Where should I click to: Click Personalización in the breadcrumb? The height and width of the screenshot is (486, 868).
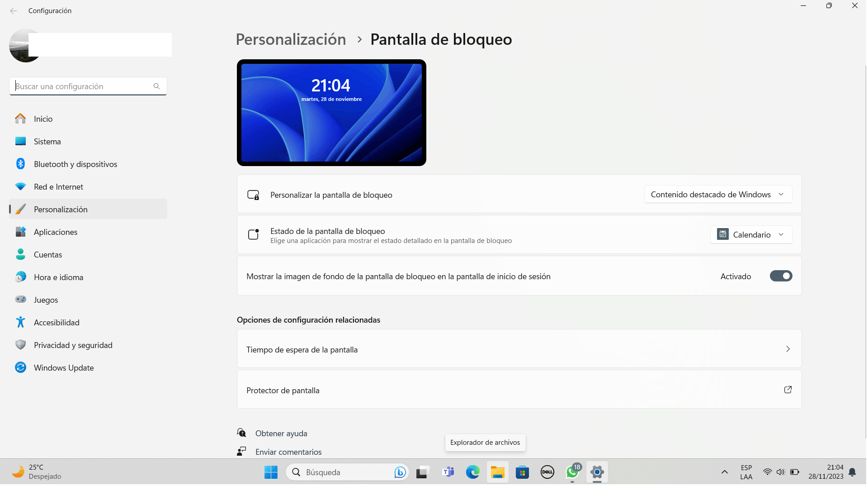(x=291, y=40)
